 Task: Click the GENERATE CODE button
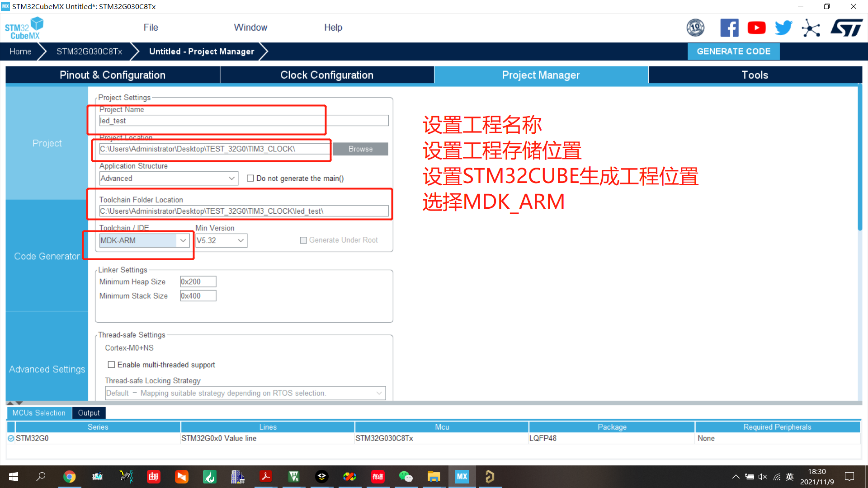733,51
